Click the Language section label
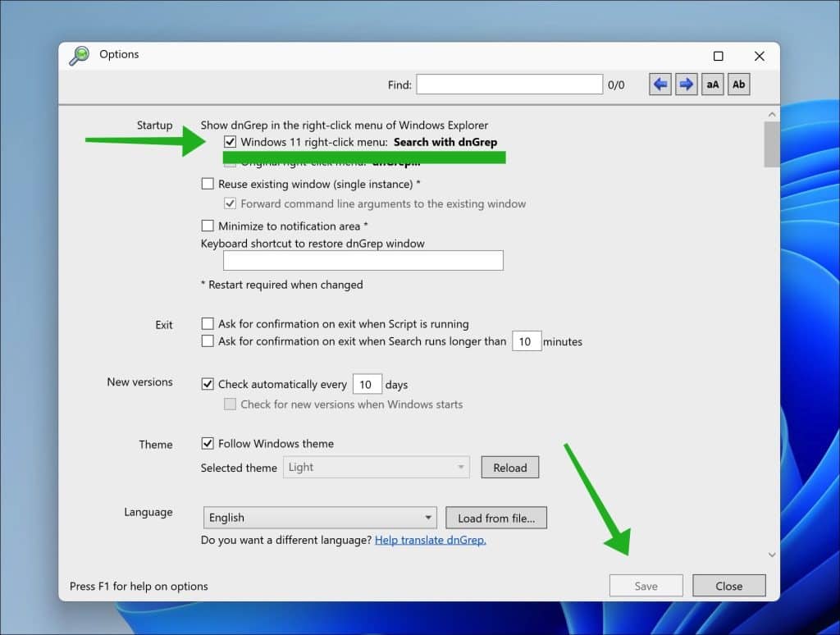840x635 pixels. [x=148, y=512]
